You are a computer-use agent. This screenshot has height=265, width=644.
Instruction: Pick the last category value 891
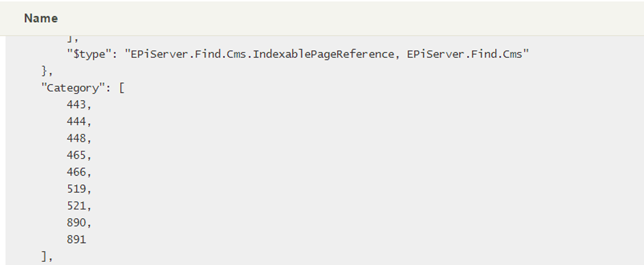click(76, 239)
